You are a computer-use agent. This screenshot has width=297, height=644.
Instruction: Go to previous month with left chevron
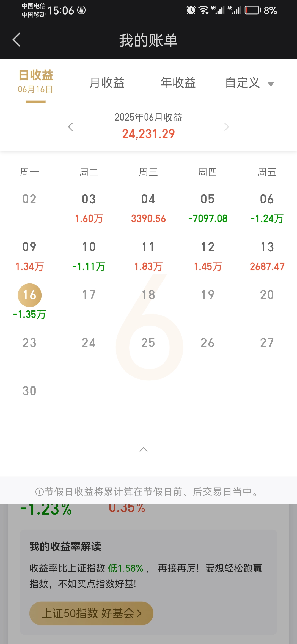click(x=70, y=127)
